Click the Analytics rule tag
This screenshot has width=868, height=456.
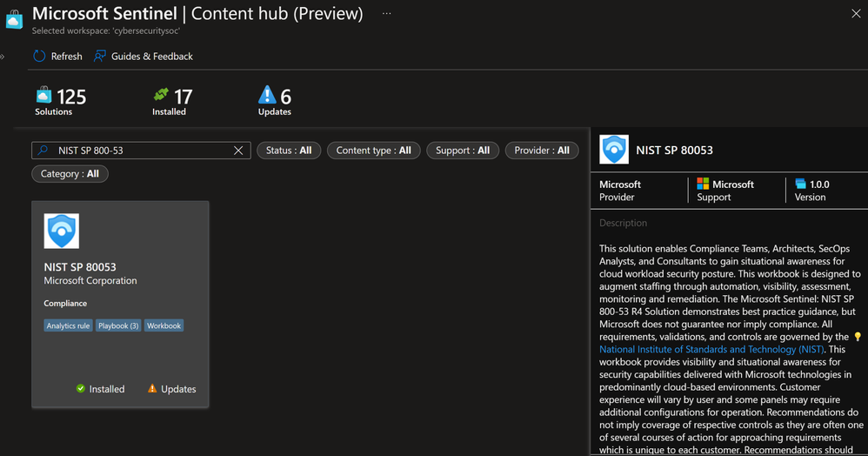(x=68, y=325)
